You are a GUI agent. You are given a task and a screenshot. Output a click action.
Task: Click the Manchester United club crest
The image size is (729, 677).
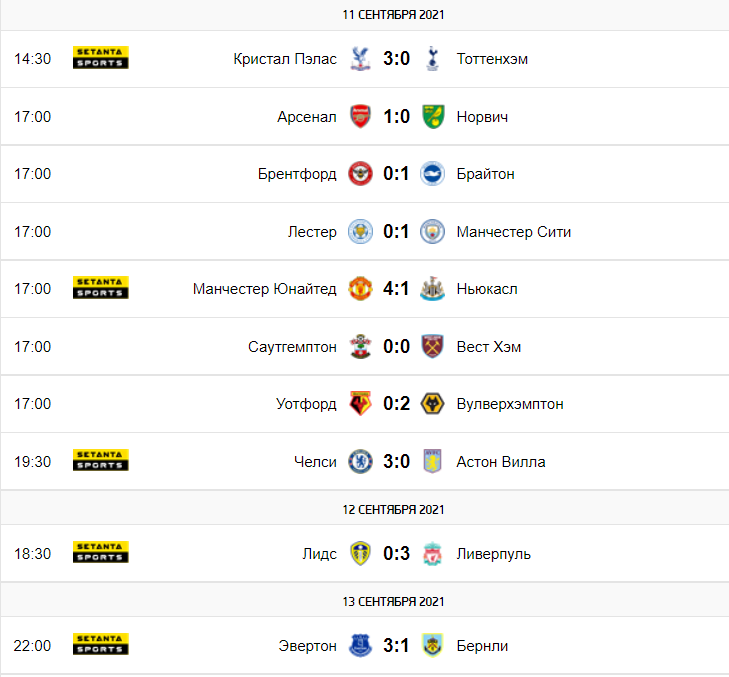[360, 289]
